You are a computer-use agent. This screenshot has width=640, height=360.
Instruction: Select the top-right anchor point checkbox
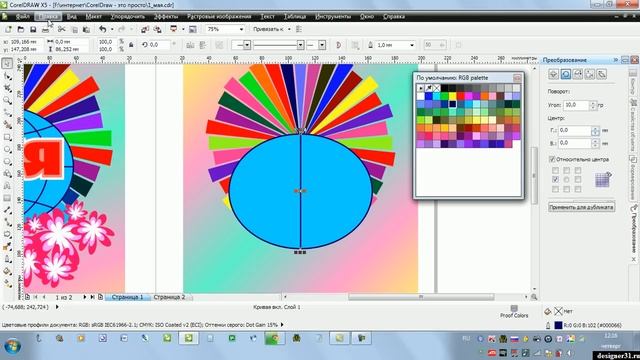(x=578, y=171)
